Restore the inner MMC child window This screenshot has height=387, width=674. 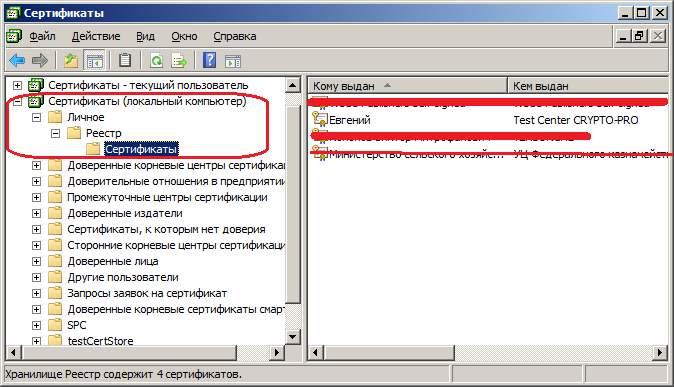[639, 36]
